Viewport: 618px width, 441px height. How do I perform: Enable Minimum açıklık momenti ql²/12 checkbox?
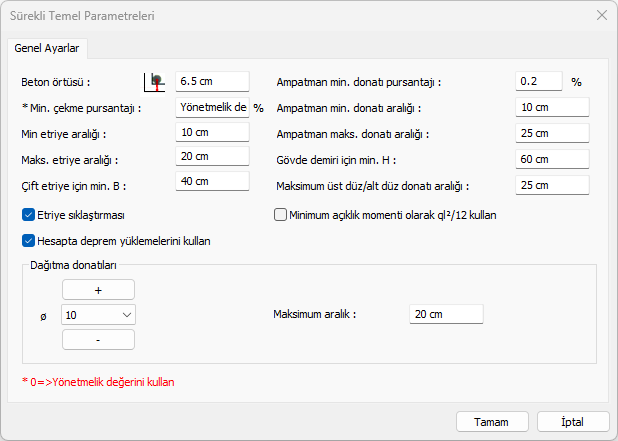pyautogui.click(x=280, y=214)
